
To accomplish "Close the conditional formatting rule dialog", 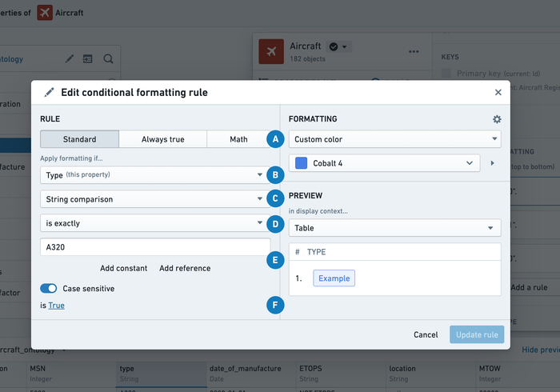I will (498, 93).
